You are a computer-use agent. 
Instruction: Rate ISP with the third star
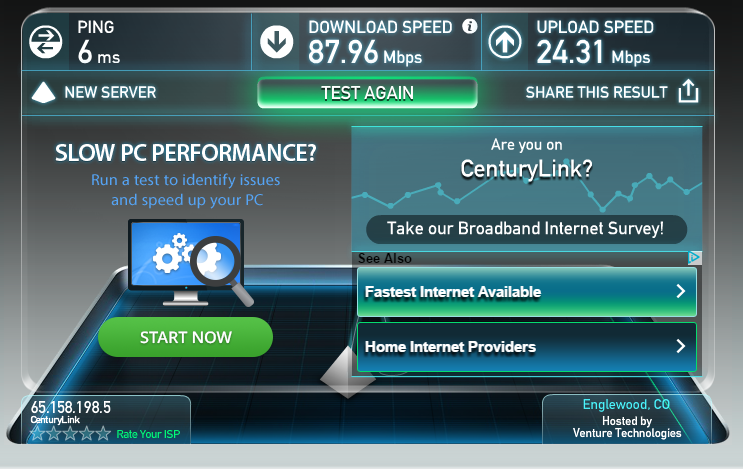[70, 433]
